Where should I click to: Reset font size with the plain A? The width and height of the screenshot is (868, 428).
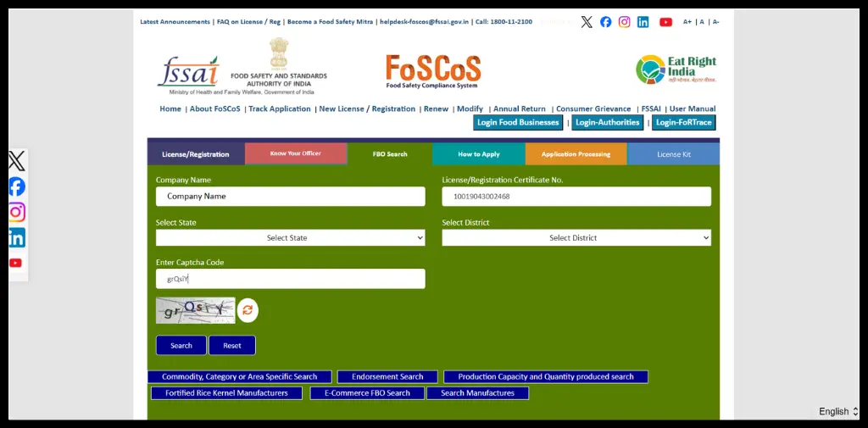point(702,21)
